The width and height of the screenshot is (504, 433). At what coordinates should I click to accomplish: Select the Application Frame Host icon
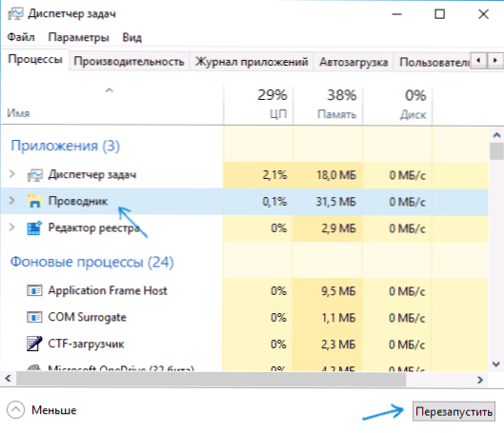34,291
